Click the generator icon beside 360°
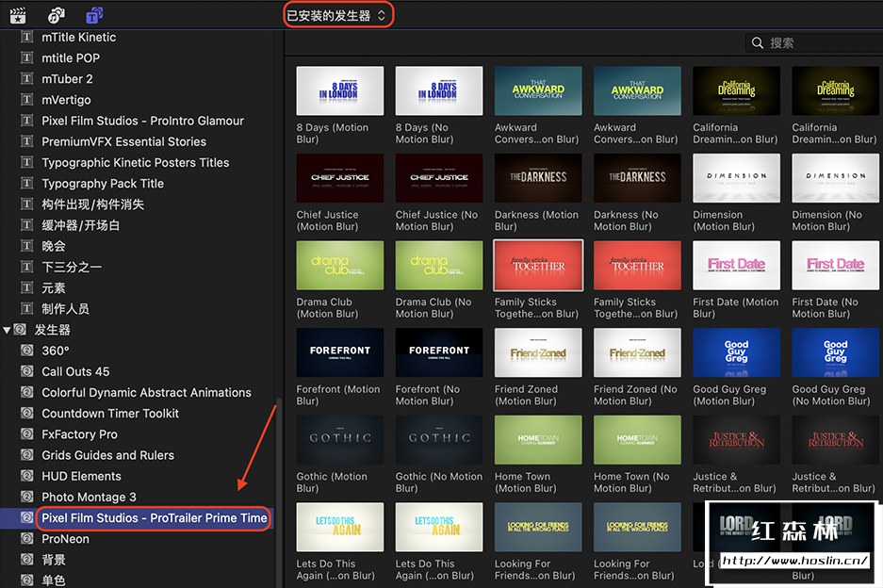The width and height of the screenshot is (883, 588). 26,351
